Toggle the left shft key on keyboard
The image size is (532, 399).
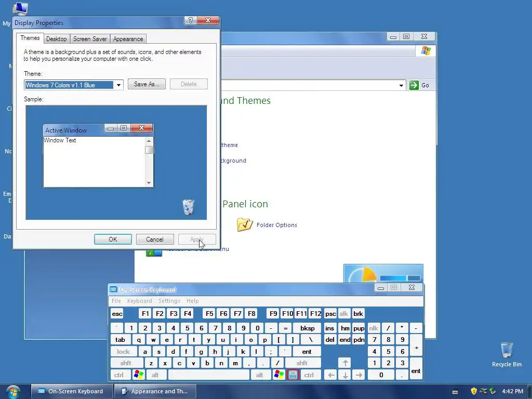point(126,363)
